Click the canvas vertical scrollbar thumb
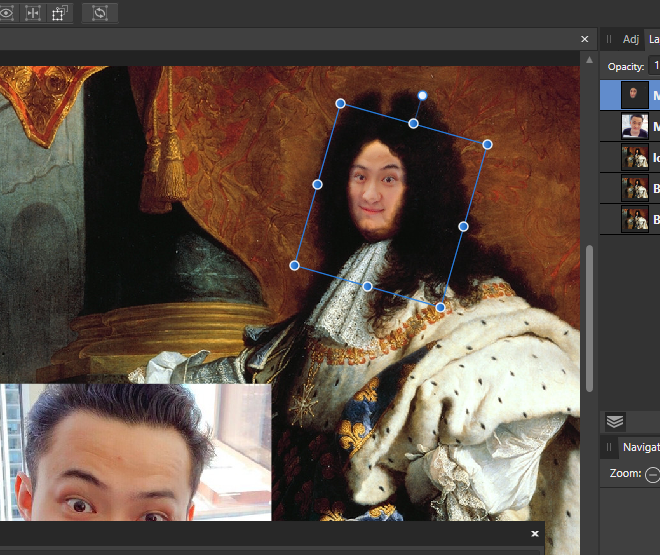 589,319
